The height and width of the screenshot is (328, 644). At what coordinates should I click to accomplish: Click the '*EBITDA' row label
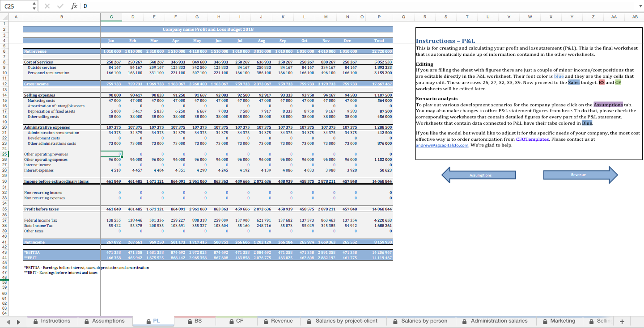31,252
